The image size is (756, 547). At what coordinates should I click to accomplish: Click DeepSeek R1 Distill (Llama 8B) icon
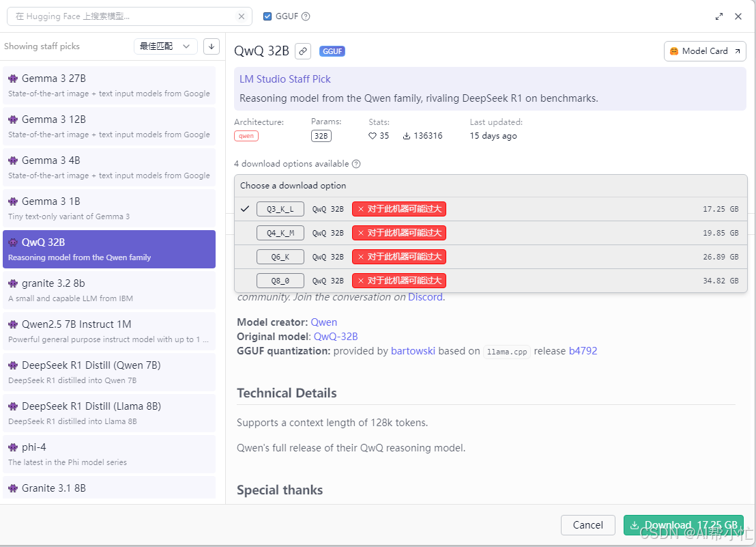[13, 406]
